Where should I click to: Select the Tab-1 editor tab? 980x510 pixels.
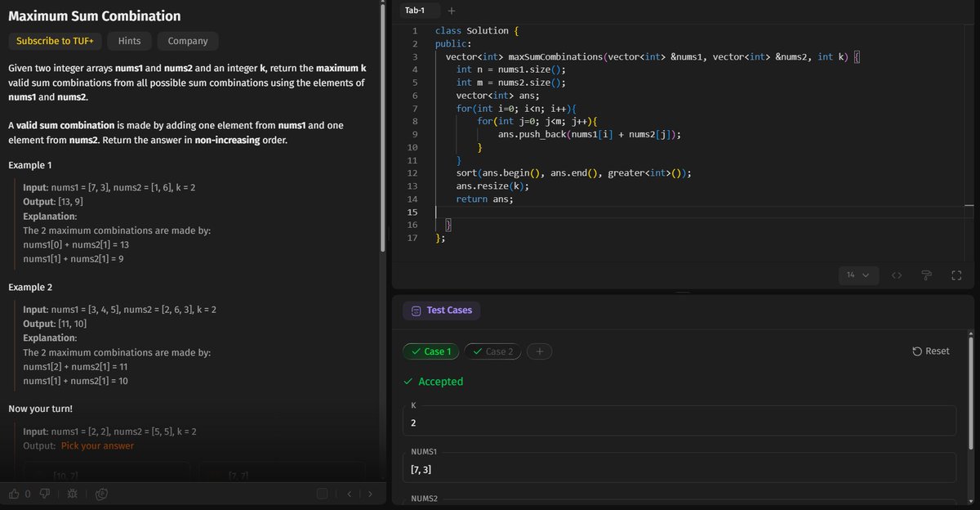(416, 10)
